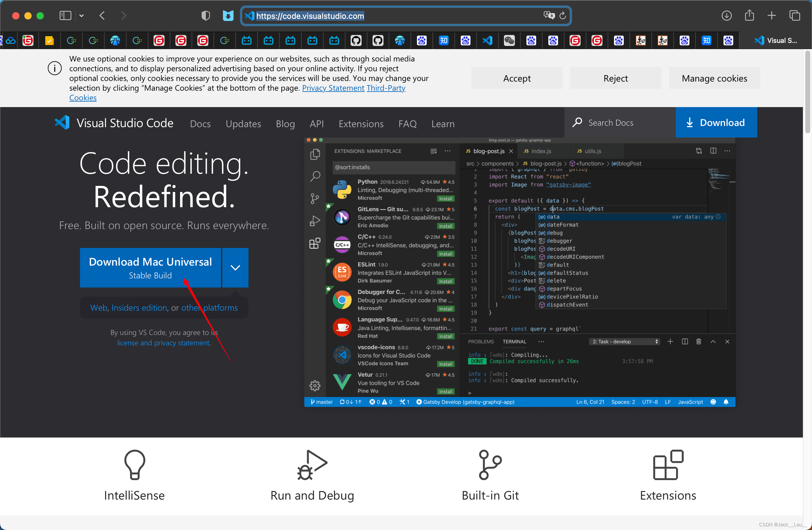Click the Safari sidebar toggle icon
This screenshot has height=530, width=812.
65,16
